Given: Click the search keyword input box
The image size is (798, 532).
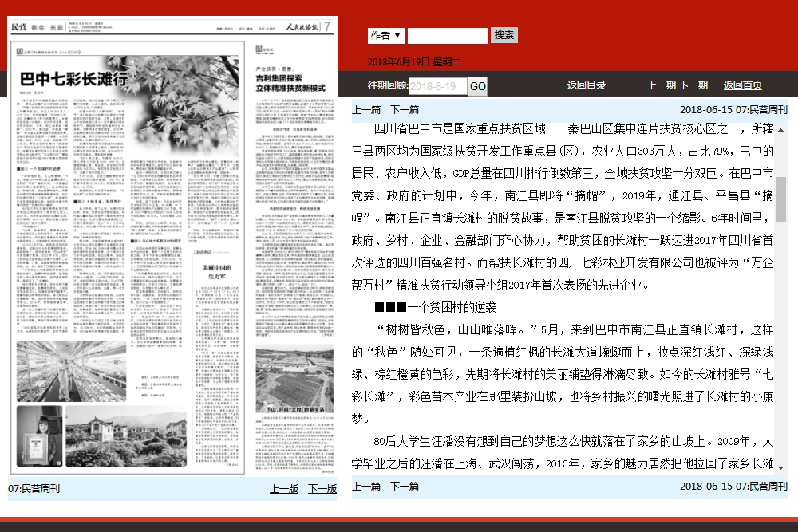Looking at the screenshot, I should coord(447,35).
